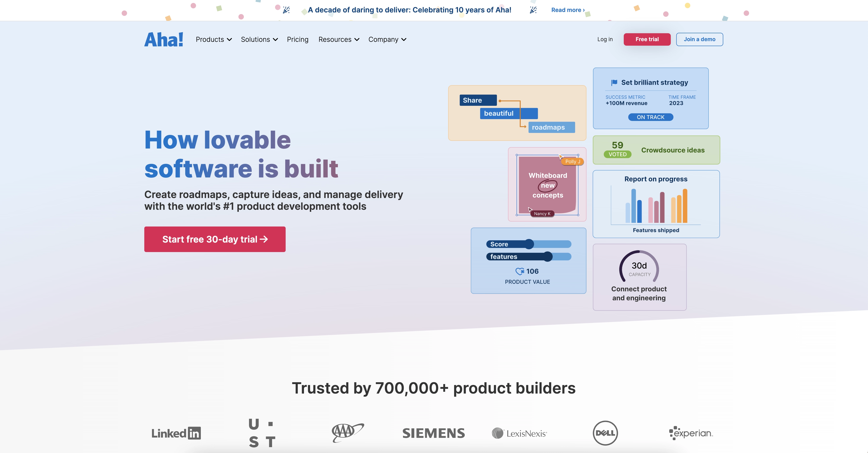Click the Read more link in banner

567,10
